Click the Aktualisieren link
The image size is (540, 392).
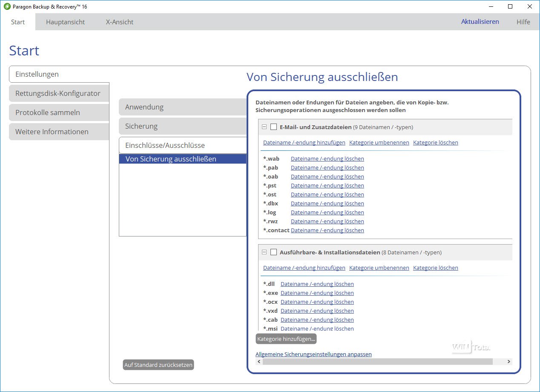tap(480, 22)
